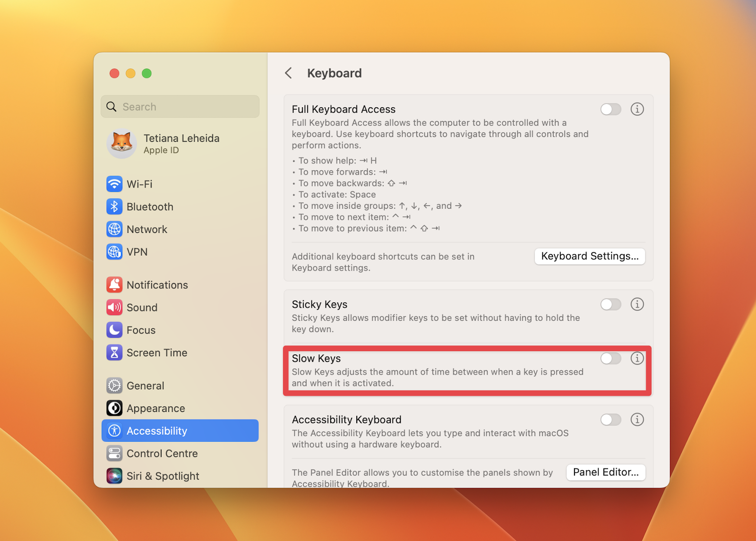Select the Screen Time hourglass icon
Viewport: 756px width, 541px height.
tap(114, 352)
